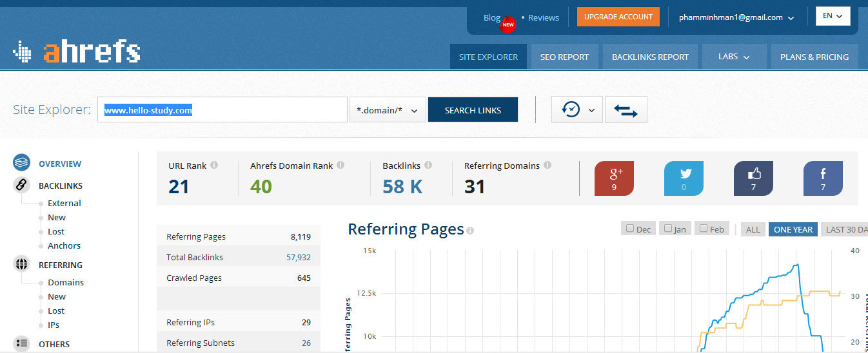Open the BACKLINKS REPORT tab
The height and width of the screenshot is (353, 868).
[650, 57]
